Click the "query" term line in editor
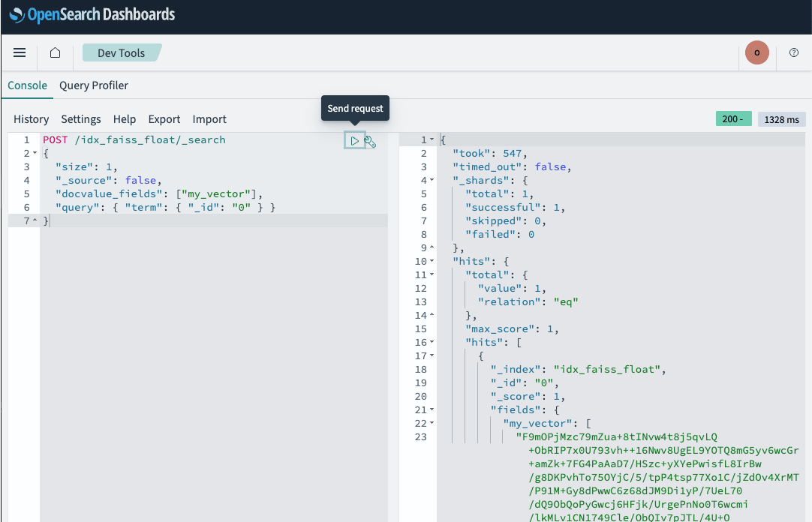This screenshot has width=812, height=522. [x=165, y=208]
